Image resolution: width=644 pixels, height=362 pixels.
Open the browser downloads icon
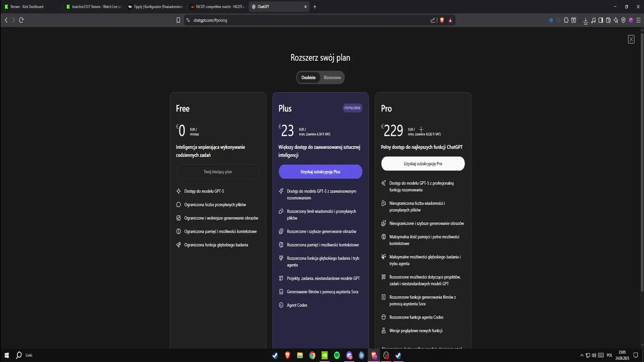point(585,20)
